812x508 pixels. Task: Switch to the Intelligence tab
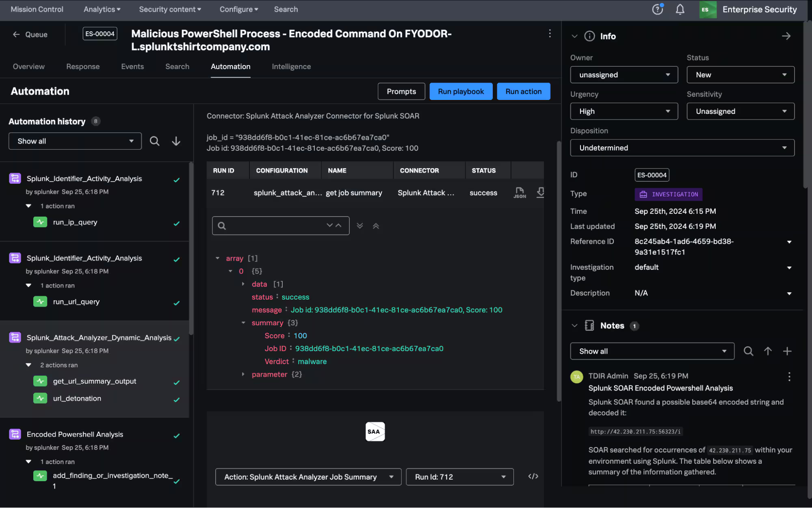coord(291,66)
